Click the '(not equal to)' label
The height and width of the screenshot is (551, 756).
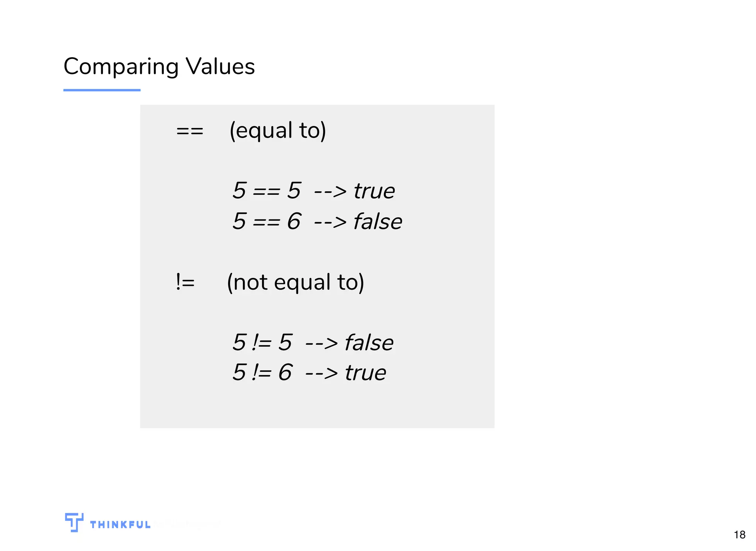(296, 283)
